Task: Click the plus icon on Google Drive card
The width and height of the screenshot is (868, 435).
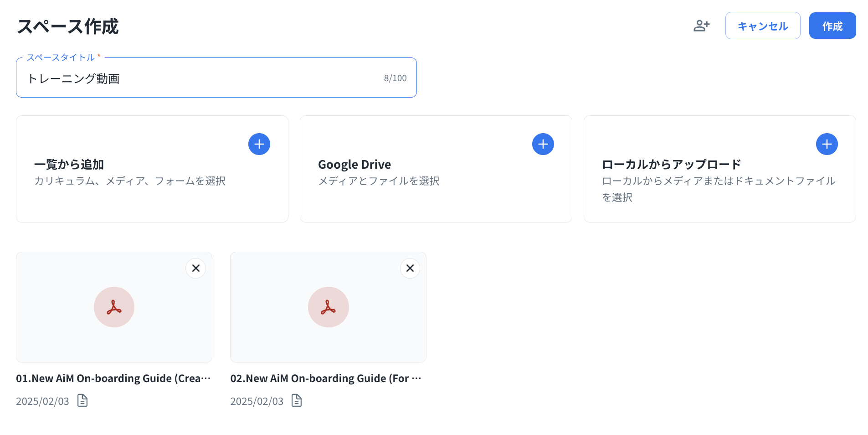Action: pyautogui.click(x=543, y=144)
